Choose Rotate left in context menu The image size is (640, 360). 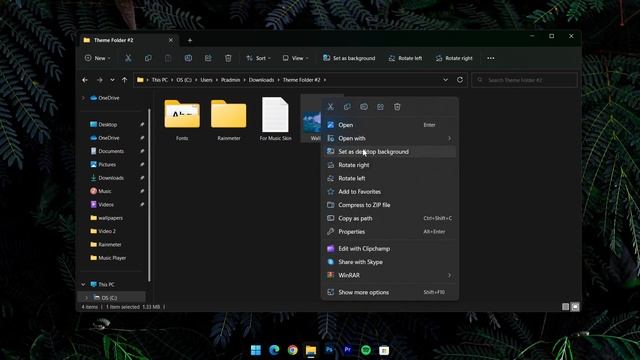[390, 178]
